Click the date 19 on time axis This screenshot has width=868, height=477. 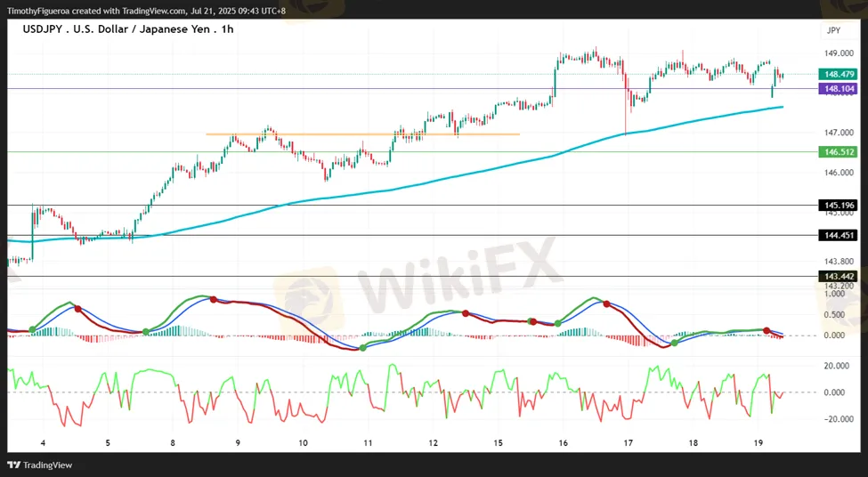758,442
